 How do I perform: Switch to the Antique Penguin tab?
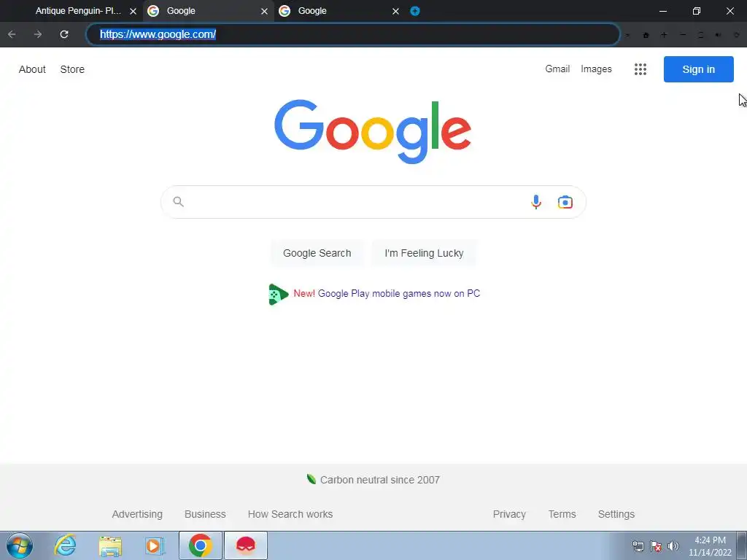[78, 11]
